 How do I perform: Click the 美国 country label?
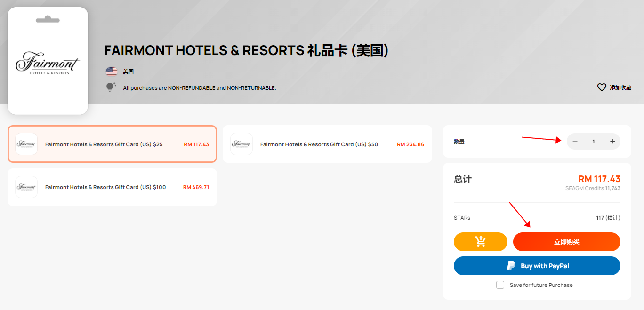click(x=129, y=72)
